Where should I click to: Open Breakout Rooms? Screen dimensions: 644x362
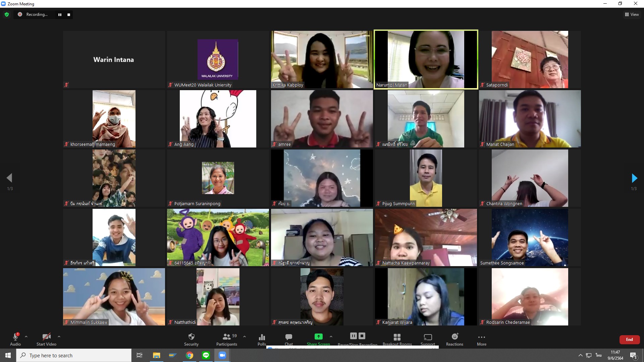click(397, 337)
